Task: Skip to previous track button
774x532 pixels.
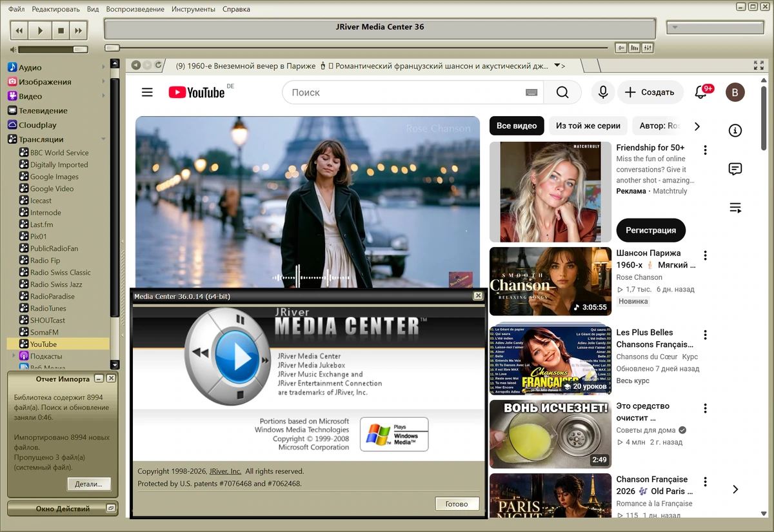Action: tap(20, 30)
